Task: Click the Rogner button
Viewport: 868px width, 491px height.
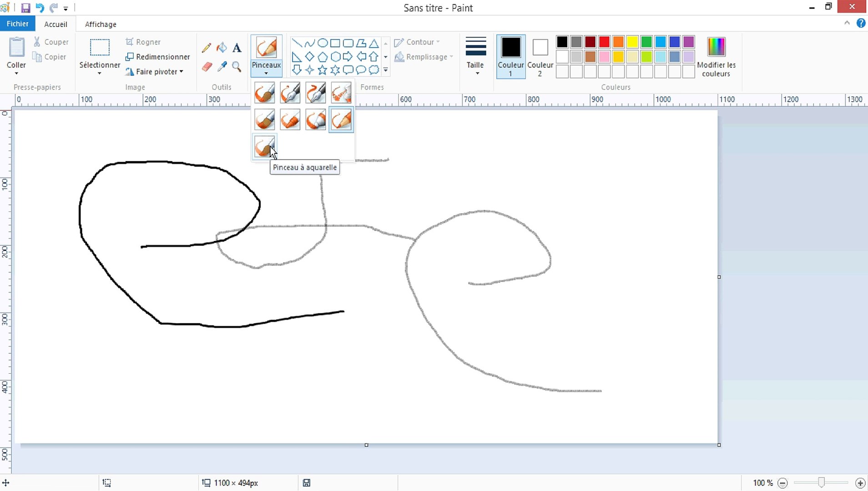Action: (x=143, y=42)
